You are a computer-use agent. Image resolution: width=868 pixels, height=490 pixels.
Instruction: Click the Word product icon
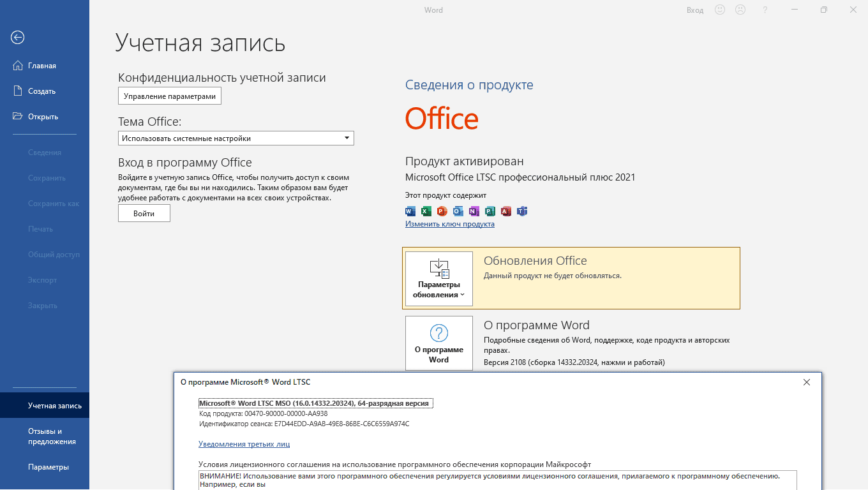pyautogui.click(x=410, y=211)
